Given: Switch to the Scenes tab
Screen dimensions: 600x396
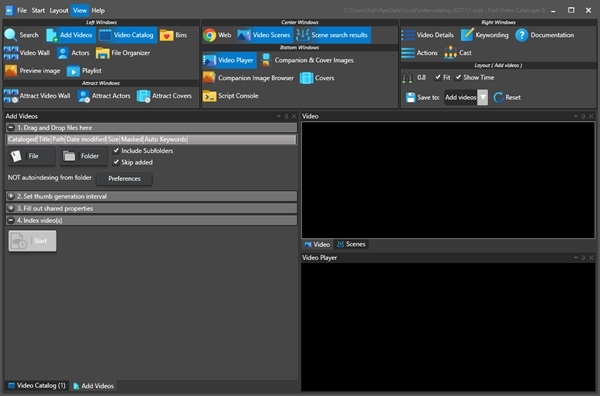Looking at the screenshot, I should [x=351, y=244].
